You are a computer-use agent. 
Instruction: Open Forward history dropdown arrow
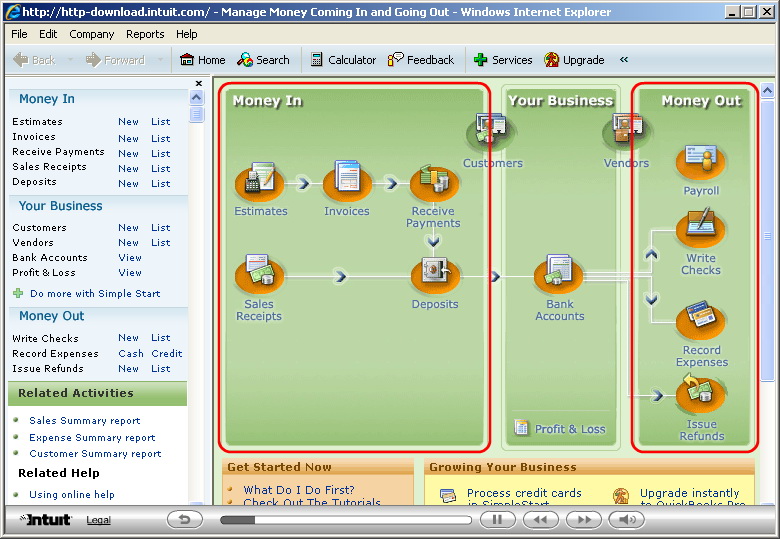160,60
